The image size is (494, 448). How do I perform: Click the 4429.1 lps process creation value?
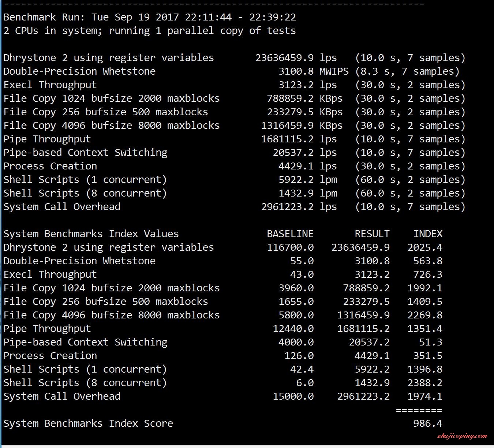(307, 166)
